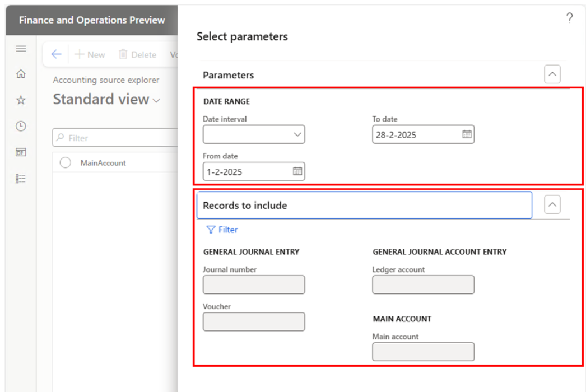Click the back arrow button

(56, 54)
